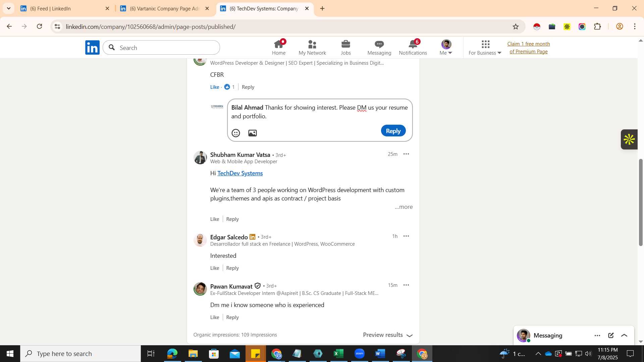
Task: Open options for Edgar Salcedo's comment
Action: (406, 236)
